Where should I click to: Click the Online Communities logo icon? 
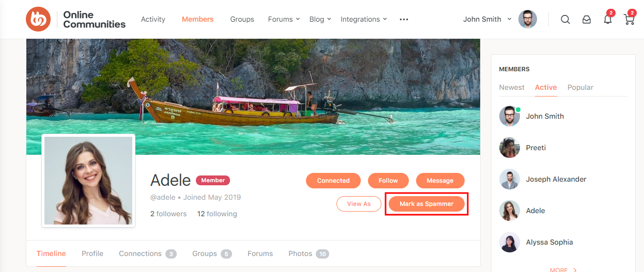[38, 19]
